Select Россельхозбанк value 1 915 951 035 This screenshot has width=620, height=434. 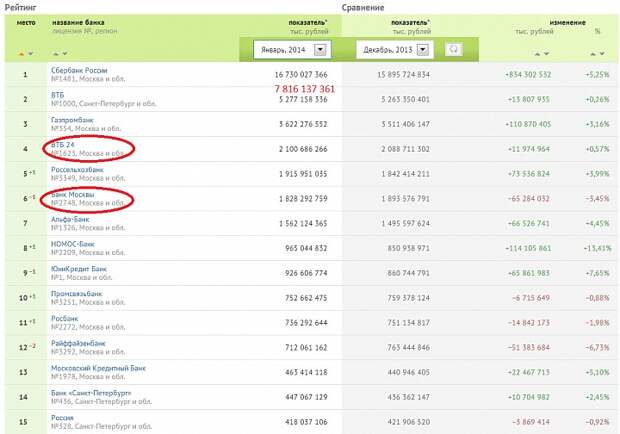(x=303, y=174)
